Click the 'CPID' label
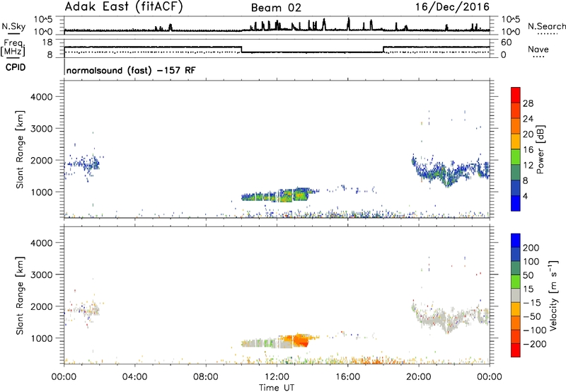 16,67
